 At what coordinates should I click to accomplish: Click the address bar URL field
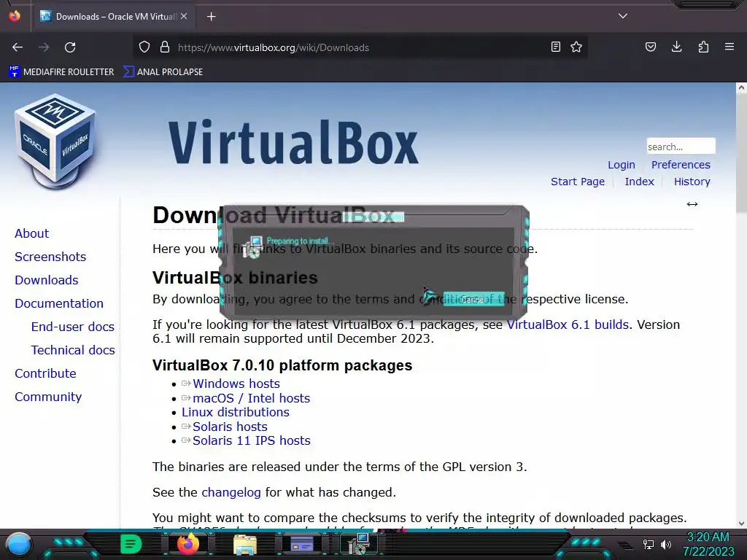tap(362, 47)
